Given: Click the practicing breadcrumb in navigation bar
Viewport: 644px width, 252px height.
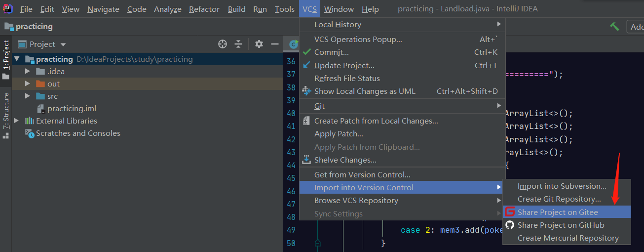Looking at the screenshot, I should tap(34, 27).
